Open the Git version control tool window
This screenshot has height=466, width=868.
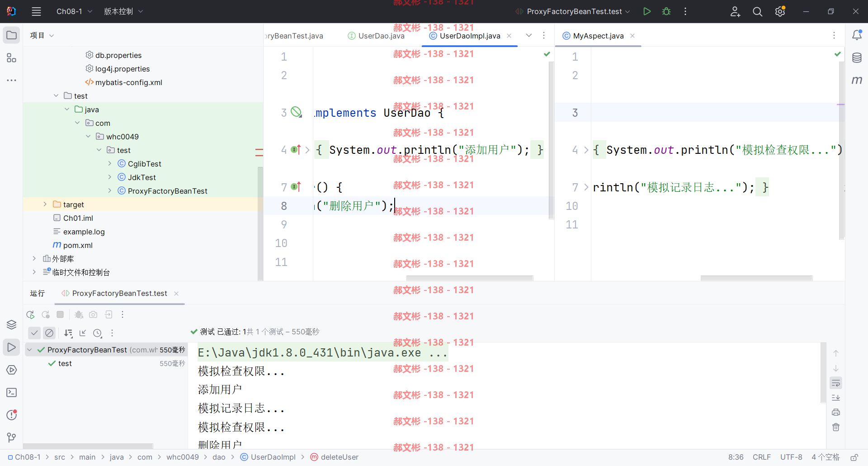pyautogui.click(x=12, y=437)
